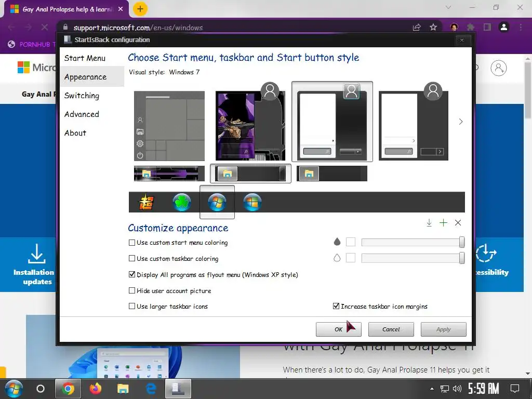Choose the highlighted Windows 7 start menu style
Viewport: 532px width, 399px height.
pyautogui.click(x=332, y=122)
